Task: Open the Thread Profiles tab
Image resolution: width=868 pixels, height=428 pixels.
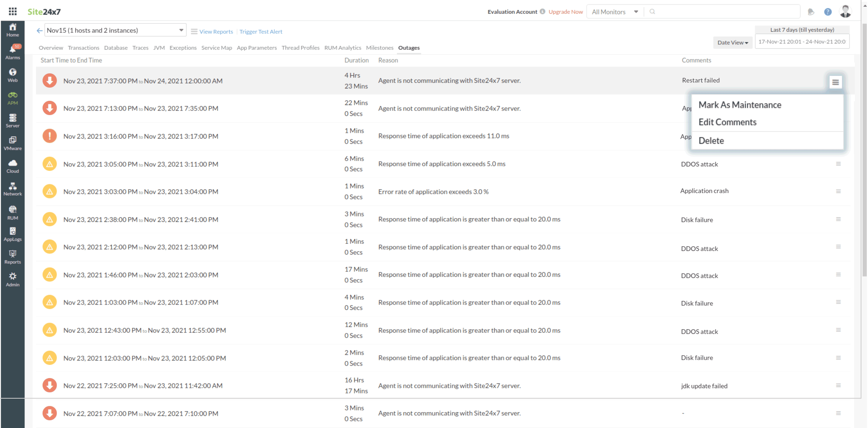Action: point(300,48)
